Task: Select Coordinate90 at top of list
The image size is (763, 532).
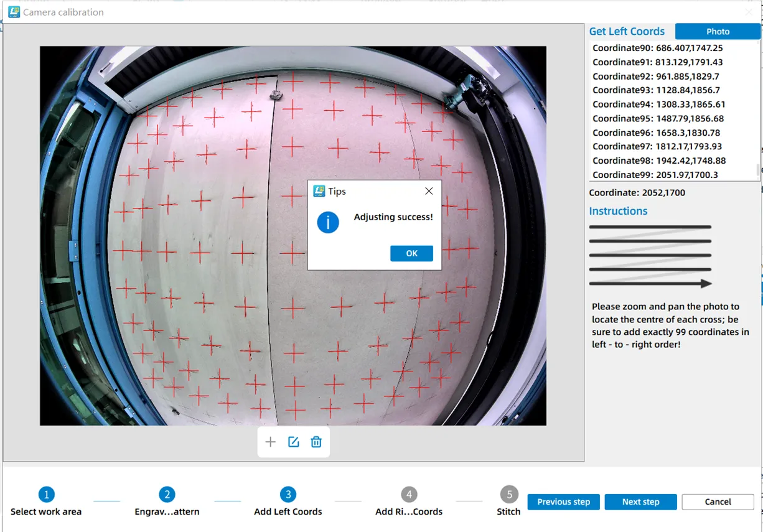Action: [657, 48]
